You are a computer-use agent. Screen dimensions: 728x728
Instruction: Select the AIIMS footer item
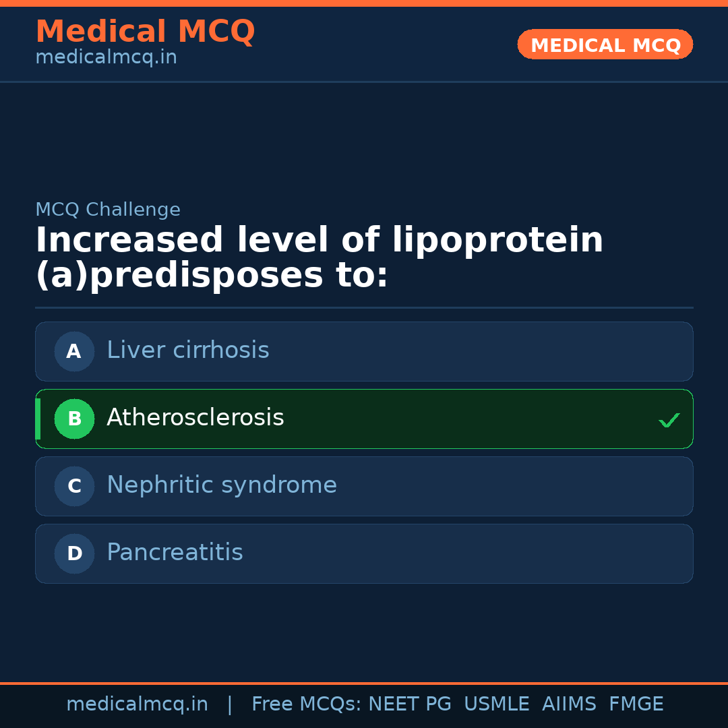click(x=569, y=704)
